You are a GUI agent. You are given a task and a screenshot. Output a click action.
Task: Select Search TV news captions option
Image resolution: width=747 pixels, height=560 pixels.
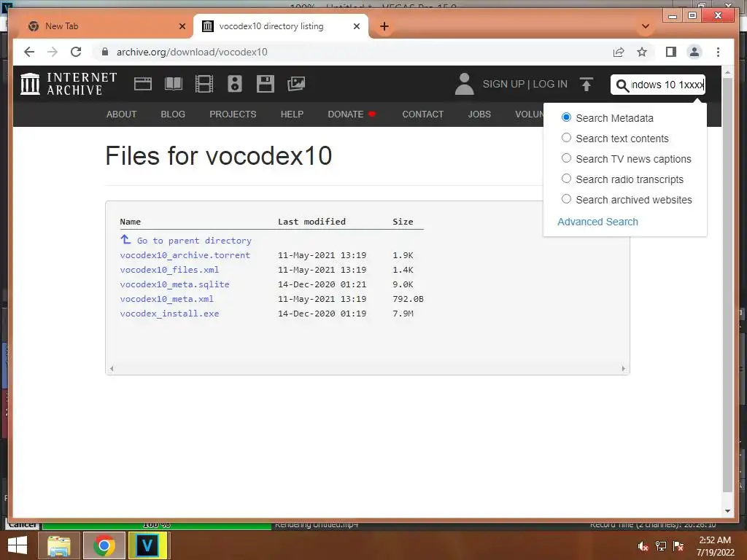click(x=566, y=158)
